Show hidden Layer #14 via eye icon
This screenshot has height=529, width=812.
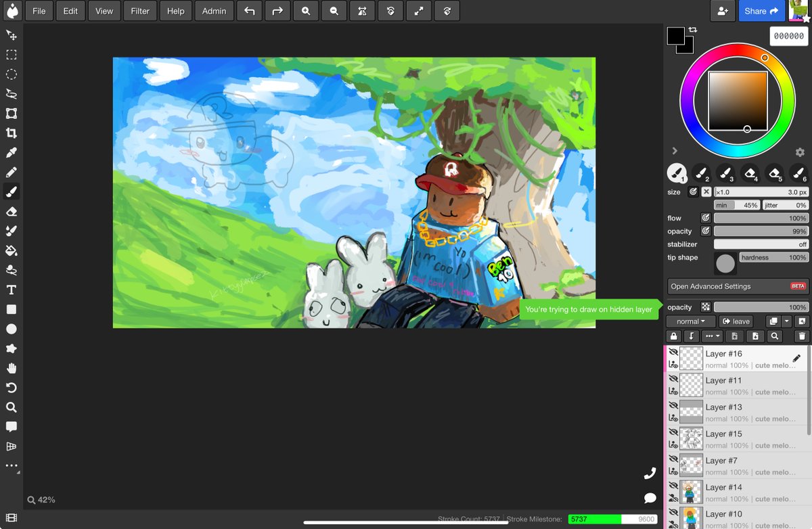click(x=673, y=486)
